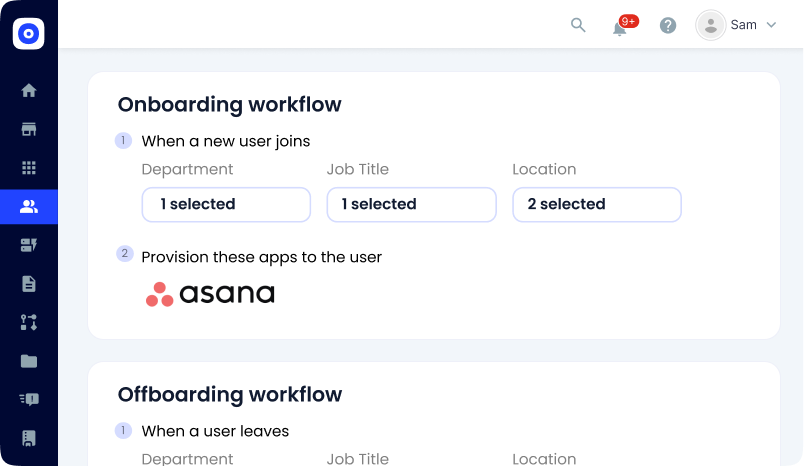Click the 'Sam' username text
The height and width of the screenshot is (466, 804).
pyautogui.click(x=743, y=25)
